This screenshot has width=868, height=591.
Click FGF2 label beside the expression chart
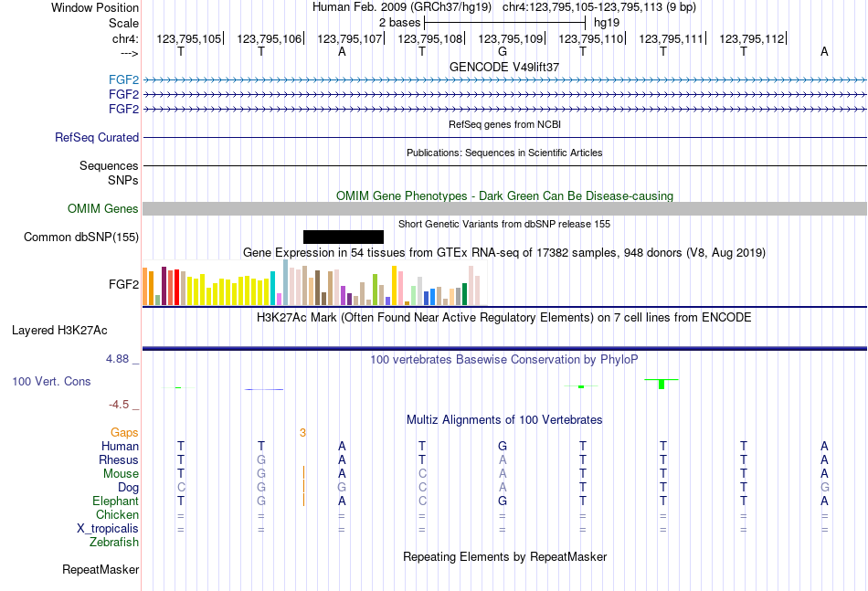123,284
